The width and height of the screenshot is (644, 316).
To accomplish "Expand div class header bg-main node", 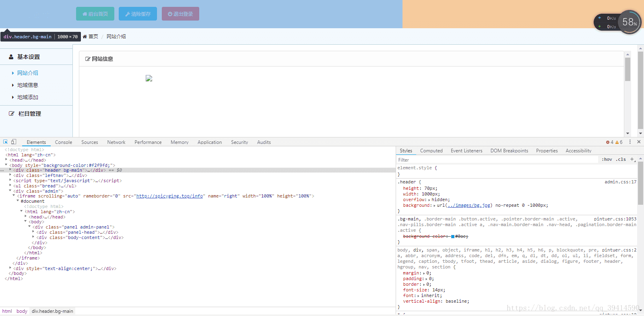I will click(10, 170).
